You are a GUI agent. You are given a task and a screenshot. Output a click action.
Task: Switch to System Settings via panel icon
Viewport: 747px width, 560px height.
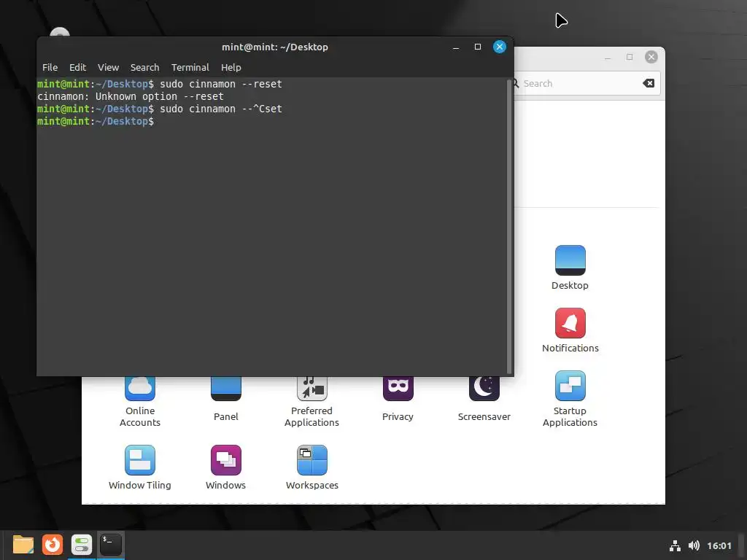click(x=82, y=545)
